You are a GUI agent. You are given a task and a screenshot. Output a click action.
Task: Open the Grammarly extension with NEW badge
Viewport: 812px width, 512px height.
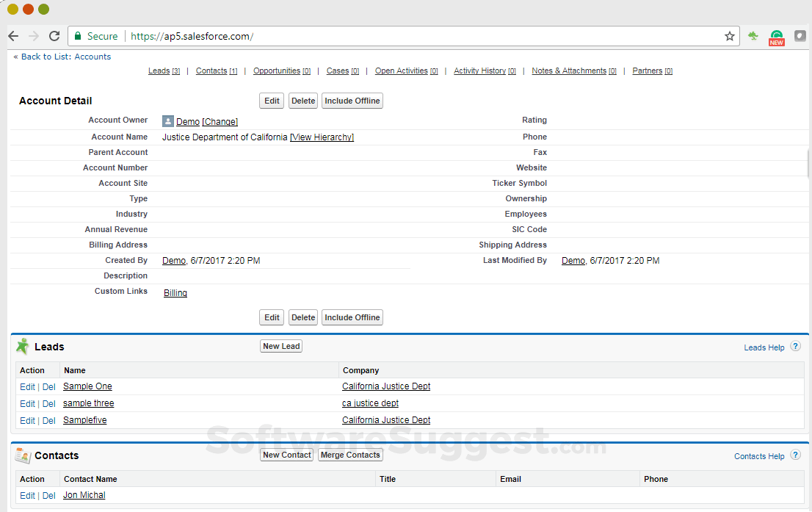click(776, 36)
